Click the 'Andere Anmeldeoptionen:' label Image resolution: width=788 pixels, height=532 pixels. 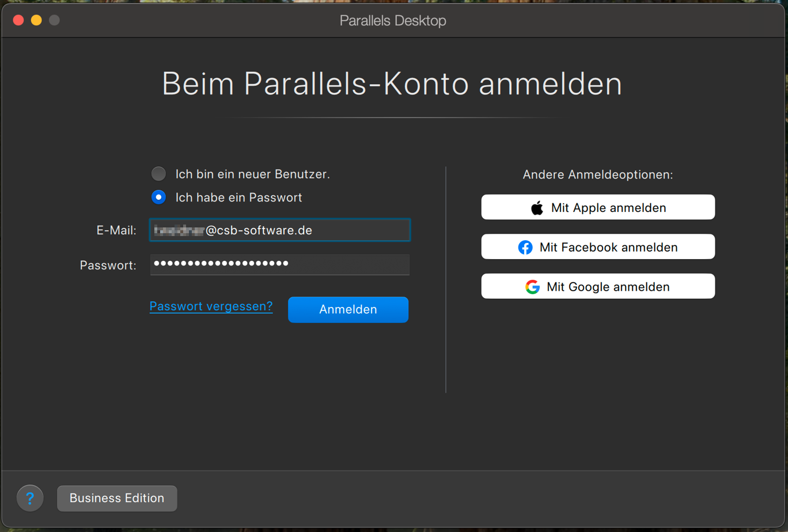point(598,174)
